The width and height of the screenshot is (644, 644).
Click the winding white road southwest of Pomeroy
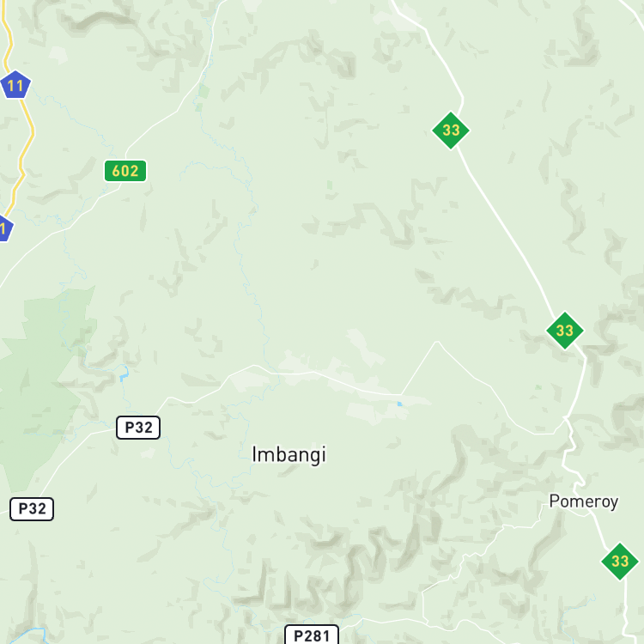[483, 550]
